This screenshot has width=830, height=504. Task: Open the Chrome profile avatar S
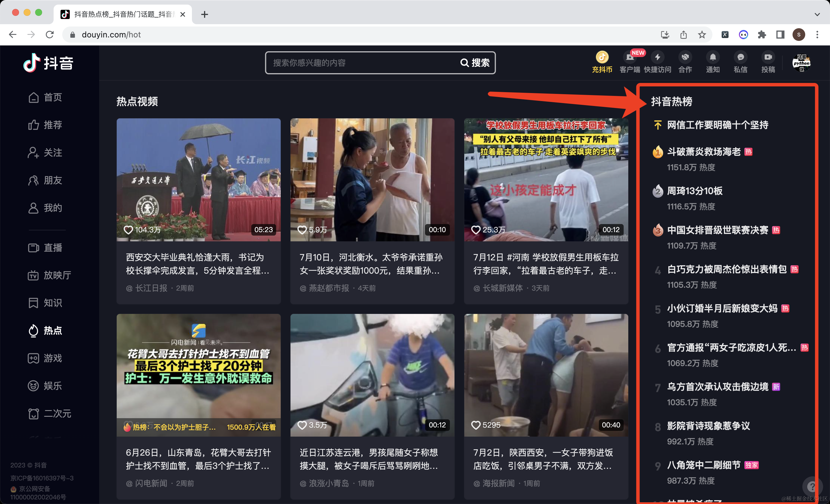coord(799,35)
